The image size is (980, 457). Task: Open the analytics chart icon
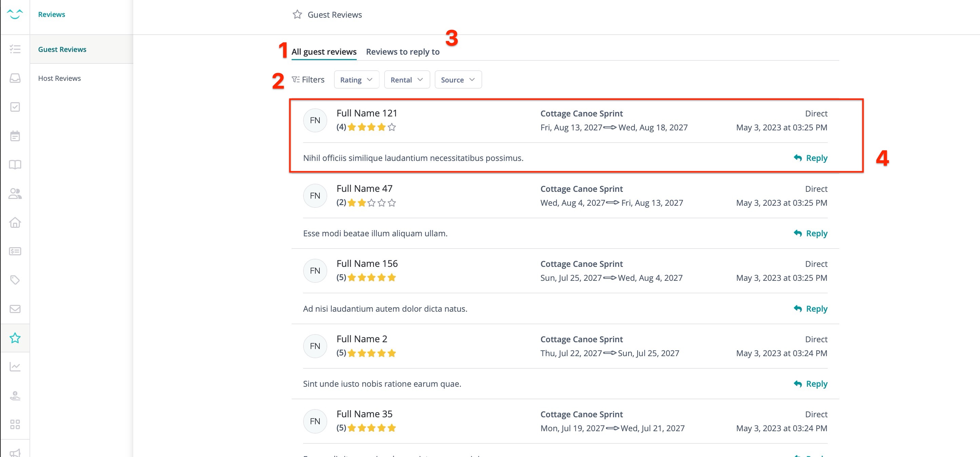coord(15,366)
